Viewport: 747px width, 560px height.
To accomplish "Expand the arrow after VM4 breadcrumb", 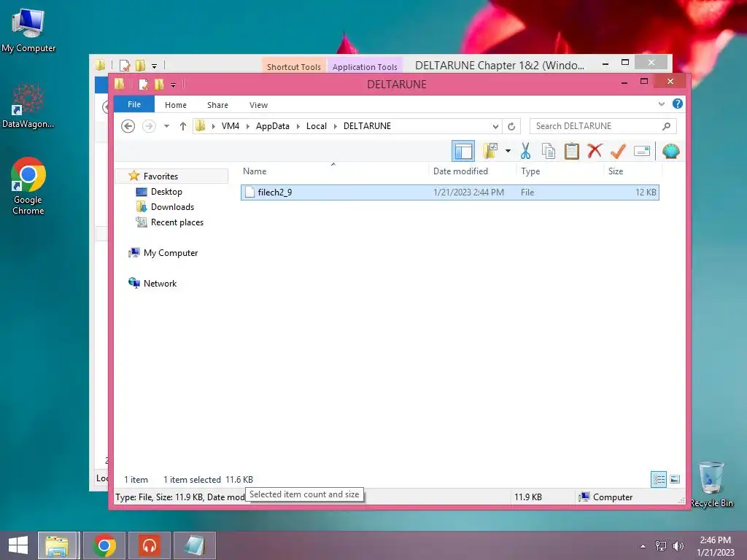I will pos(248,126).
